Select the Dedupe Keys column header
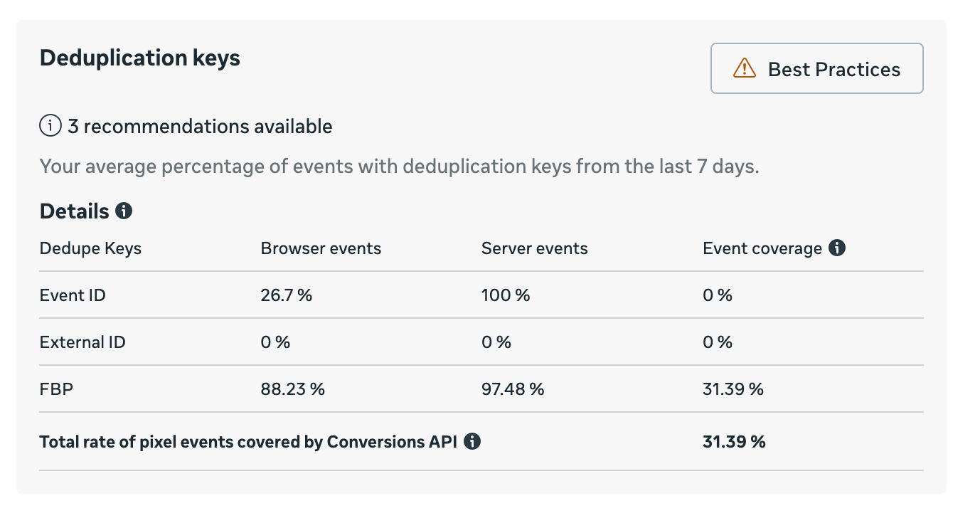 click(x=90, y=248)
